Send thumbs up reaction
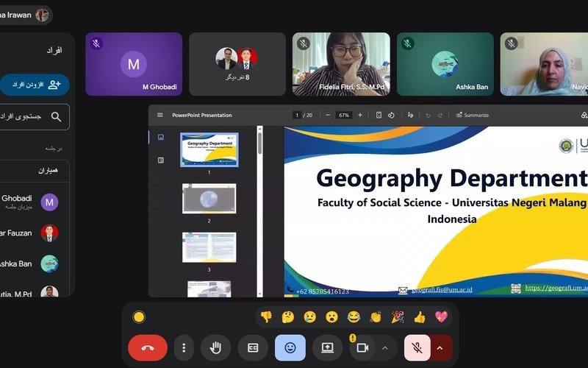This screenshot has height=368, width=588. coord(420,317)
